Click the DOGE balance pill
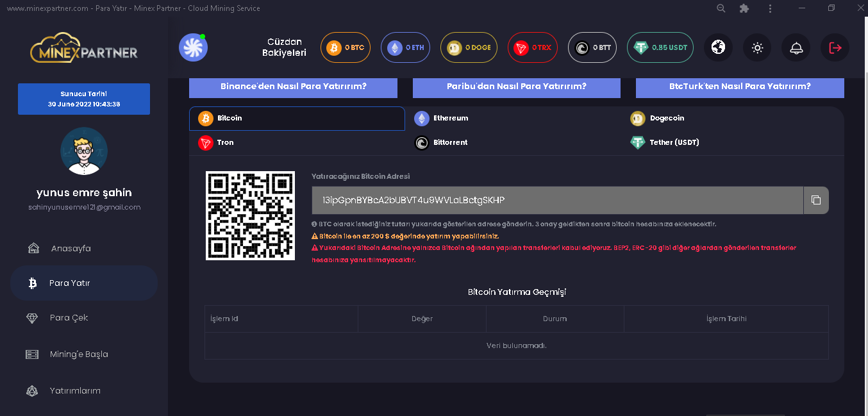Image resolution: width=868 pixels, height=416 pixels. coord(469,47)
